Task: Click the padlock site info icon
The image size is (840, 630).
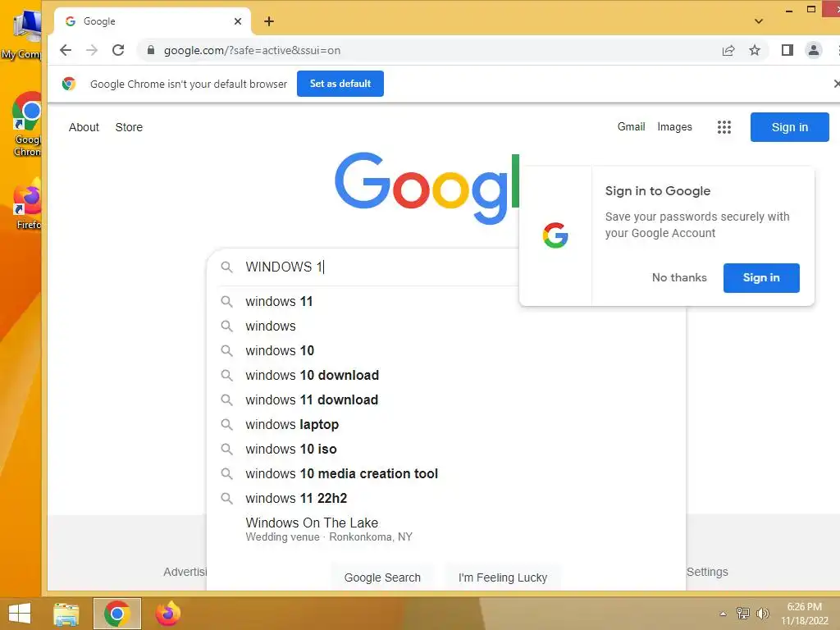Action: pos(151,50)
